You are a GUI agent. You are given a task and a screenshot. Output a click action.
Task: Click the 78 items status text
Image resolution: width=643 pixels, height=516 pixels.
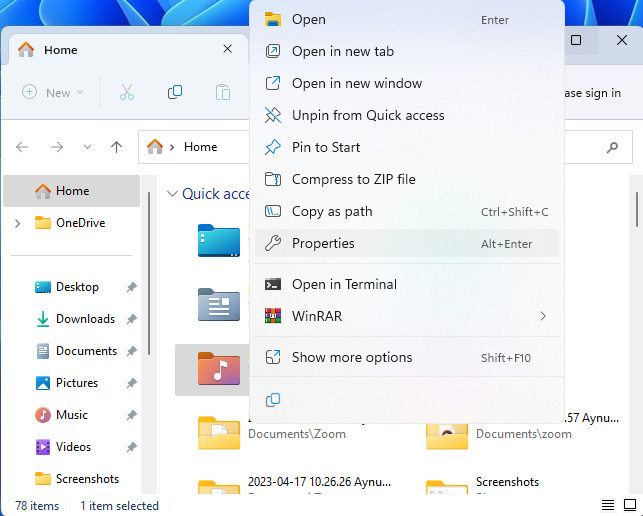pyautogui.click(x=37, y=506)
